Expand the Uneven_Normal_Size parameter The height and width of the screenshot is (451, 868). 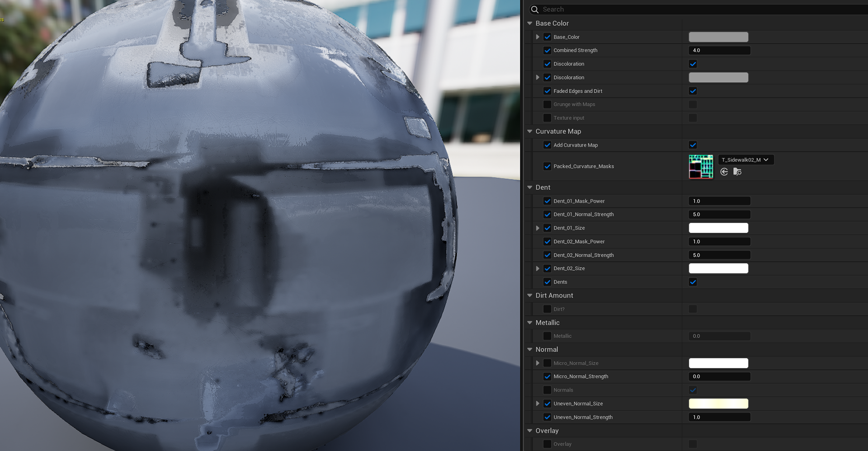click(538, 404)
